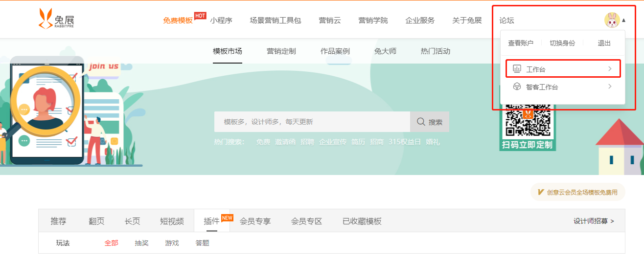The height and width of the screenshot is (262, 644).
Task: Select 抽奖 filter under 玩法
Action: [x=141, y=242]
